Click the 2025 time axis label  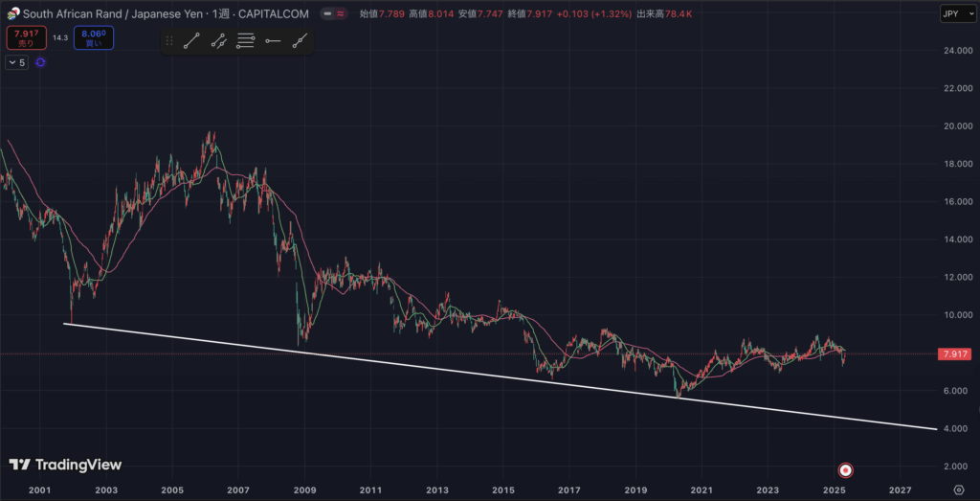pyautogui.click(x=835, y=489)
